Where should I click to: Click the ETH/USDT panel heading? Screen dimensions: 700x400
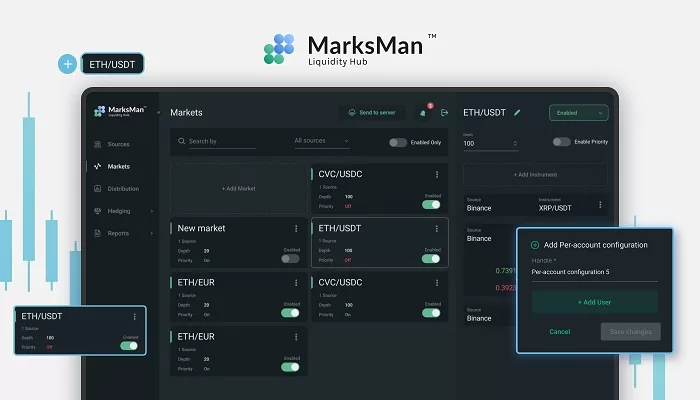[x=484, y=112]
